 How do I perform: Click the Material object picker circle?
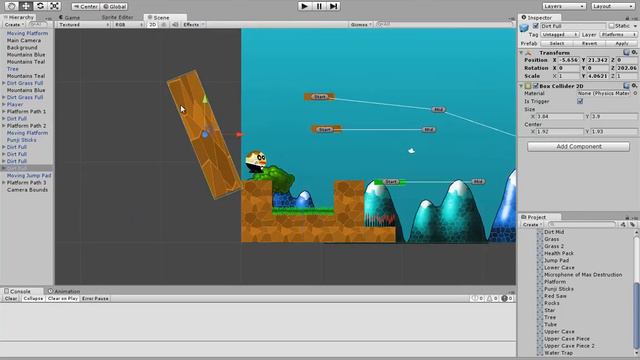635,93
